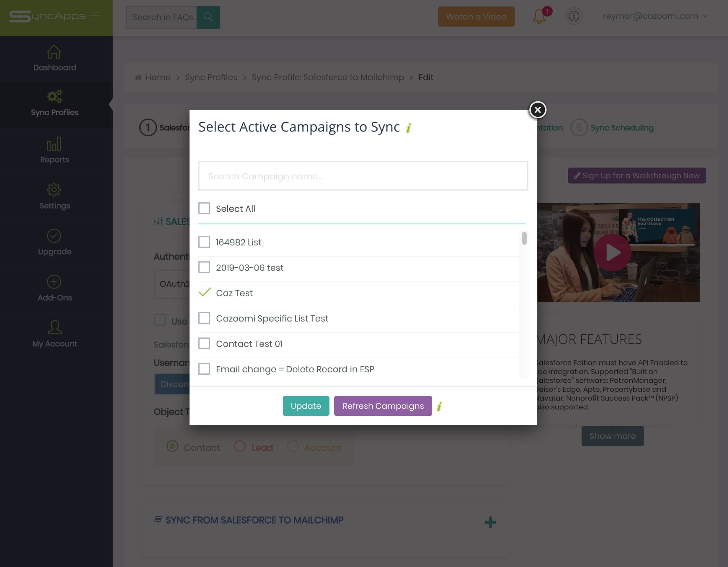Viewport: 728px width, 567px height.
Task: Open the reymar@cazoomi.com account dropdown
Action: (655, 16)
